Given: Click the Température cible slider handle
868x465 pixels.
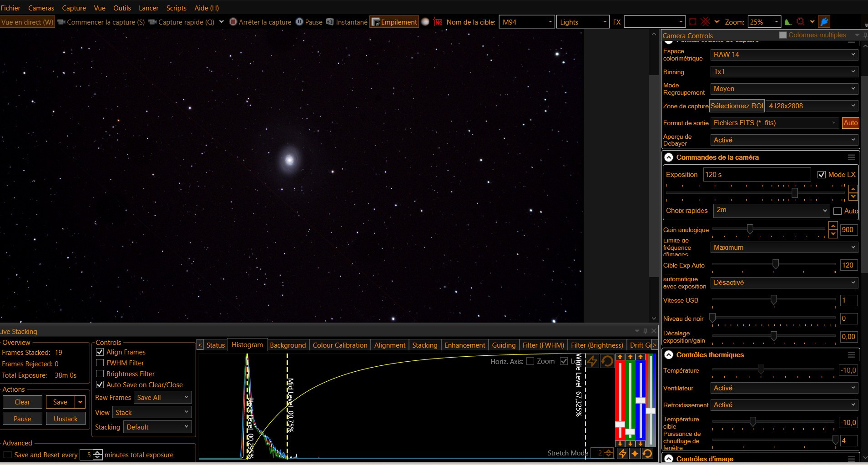Looking at the screenshot, I should point(753,422).
